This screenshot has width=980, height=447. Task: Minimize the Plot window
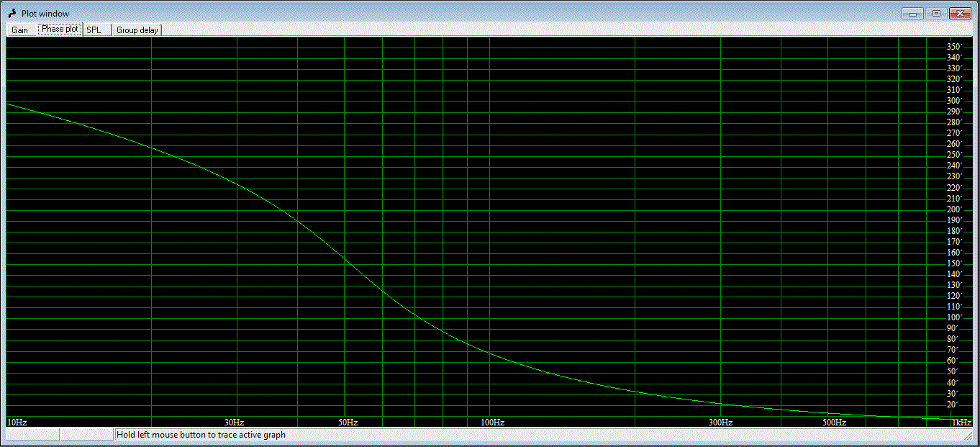[x=912, y=13]
